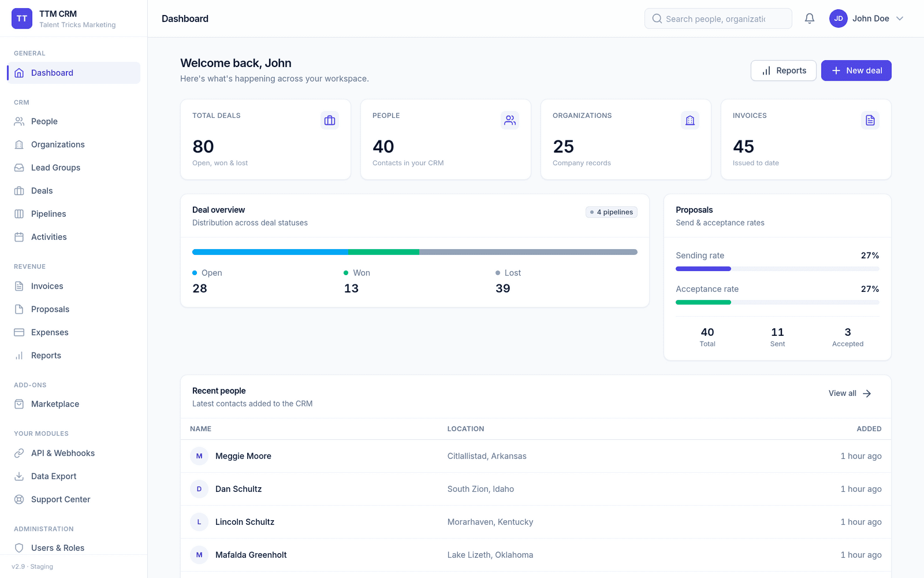Image resolution: width=924 pixels, height=578 pixels.
Task: Click the Proposals file icon in sidebar
Action: point(19,309)
